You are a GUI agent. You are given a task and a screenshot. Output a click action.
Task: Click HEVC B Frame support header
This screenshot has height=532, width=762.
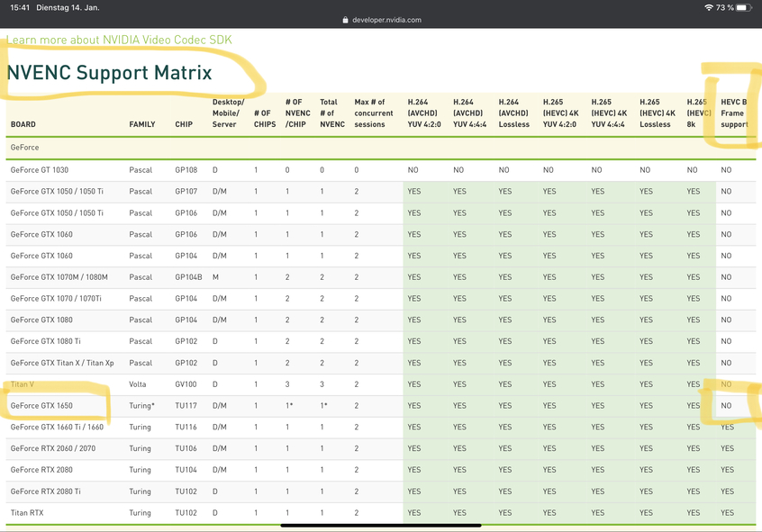pyautogui.click(x=734, y=113)
